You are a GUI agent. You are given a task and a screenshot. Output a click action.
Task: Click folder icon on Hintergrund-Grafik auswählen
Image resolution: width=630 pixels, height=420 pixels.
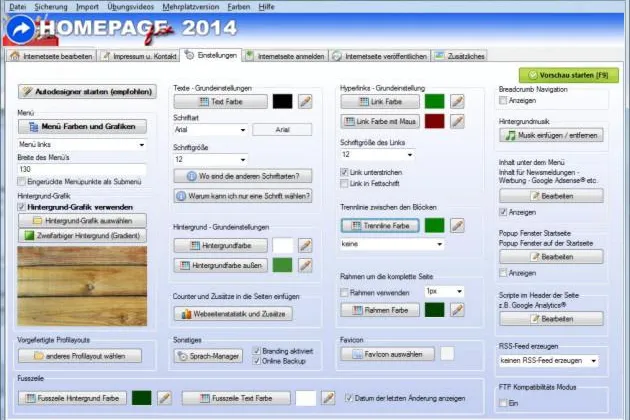(x=37, y=221)
